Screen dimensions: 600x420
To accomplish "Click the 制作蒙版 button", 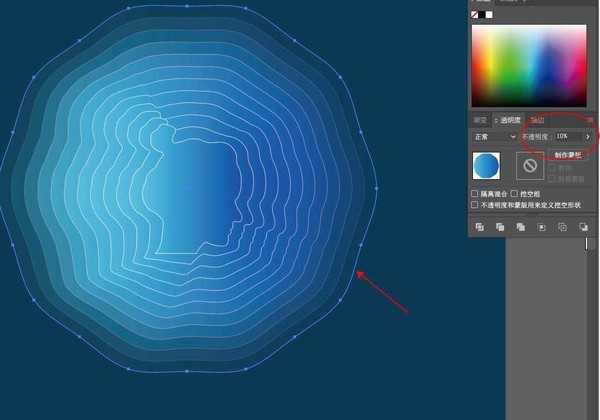I will [x=568, y=155].
